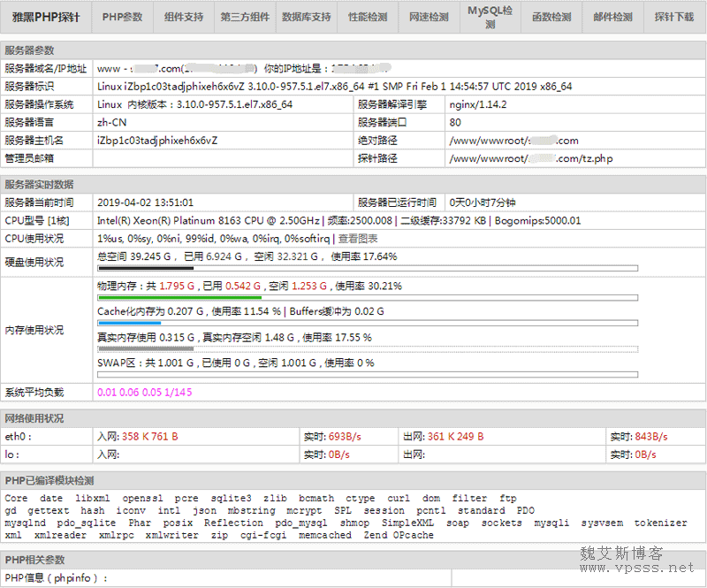Viewport: 707px width, 588px height.
Task: Click the 服务器参数 section header
Action: coord(29,50)
